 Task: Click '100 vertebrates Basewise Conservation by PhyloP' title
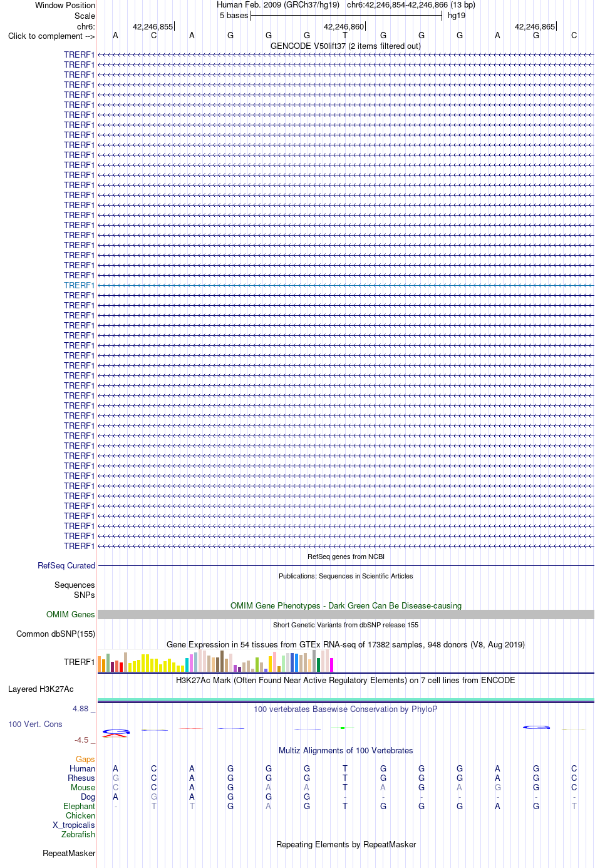pyautogui.click(x=346, y=709)
